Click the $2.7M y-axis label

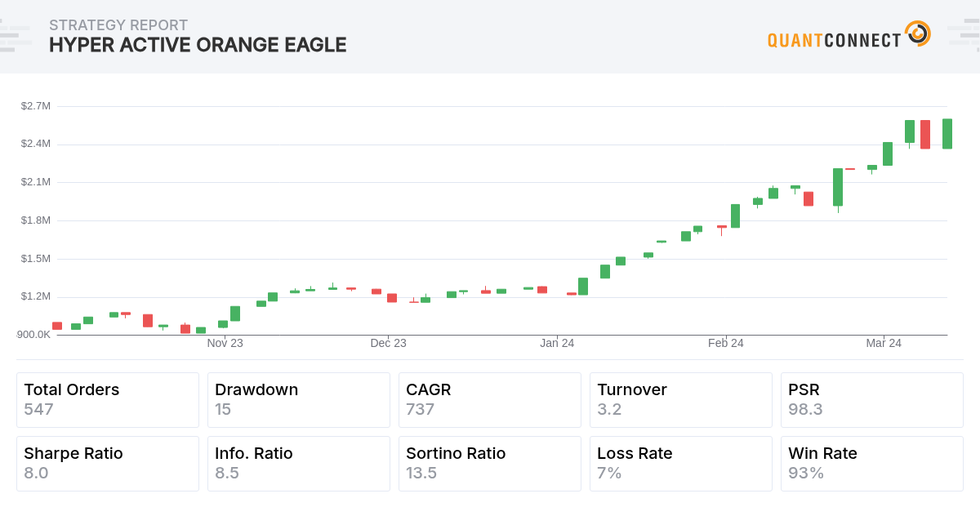[36, 105]
